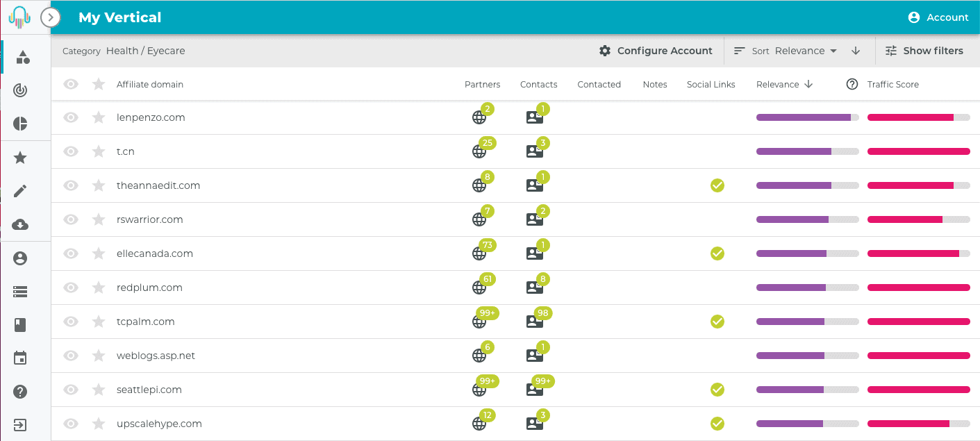Star the ellecanada.com row

pyautogui.click(x=99, y=253)
